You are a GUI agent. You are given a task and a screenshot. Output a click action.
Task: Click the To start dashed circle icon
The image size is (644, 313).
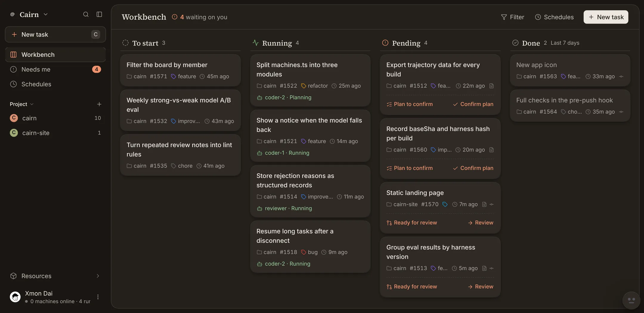coord(126,43)
